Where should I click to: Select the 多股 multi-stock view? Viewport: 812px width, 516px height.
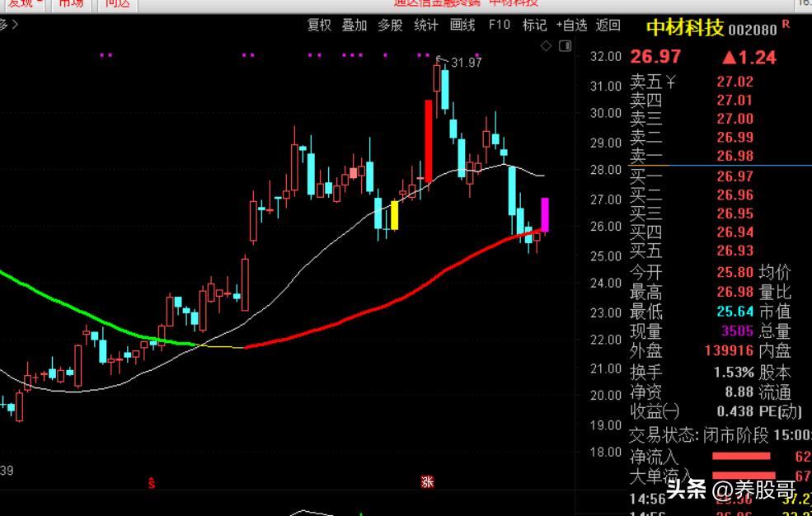pos(390,25)
